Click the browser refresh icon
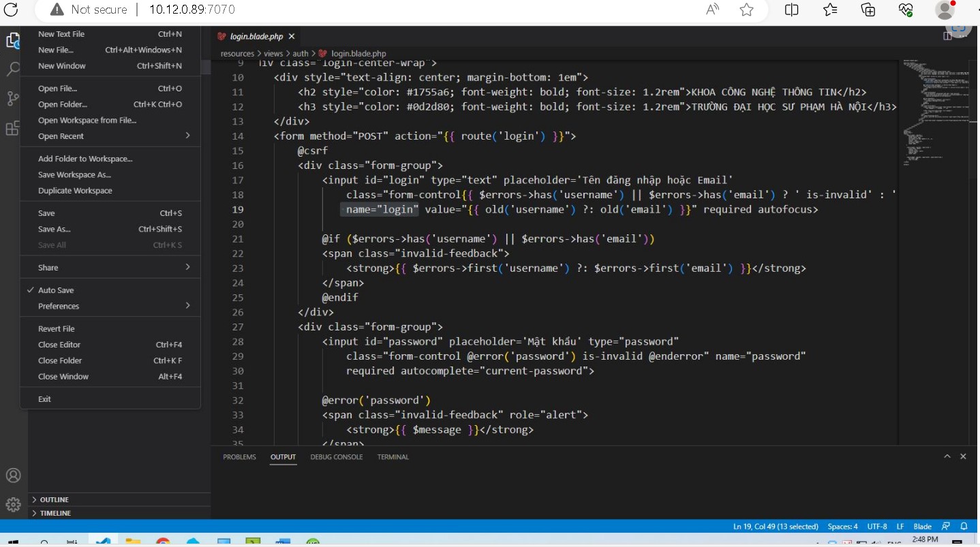 11,10
